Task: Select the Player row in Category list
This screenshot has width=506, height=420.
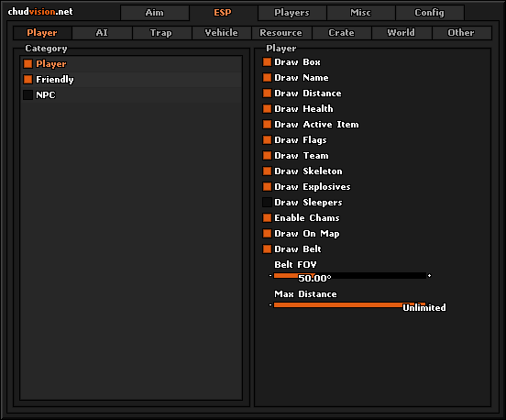Action: coord(131,64)
